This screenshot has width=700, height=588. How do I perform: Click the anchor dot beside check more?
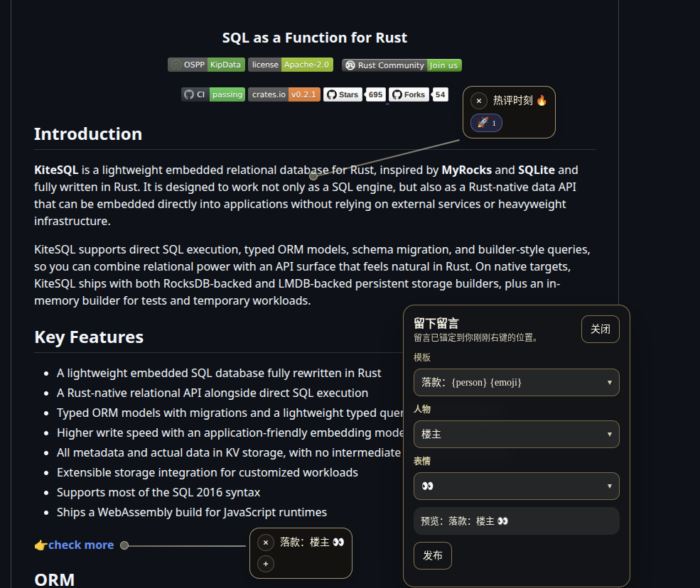click(x=124, y=545)
